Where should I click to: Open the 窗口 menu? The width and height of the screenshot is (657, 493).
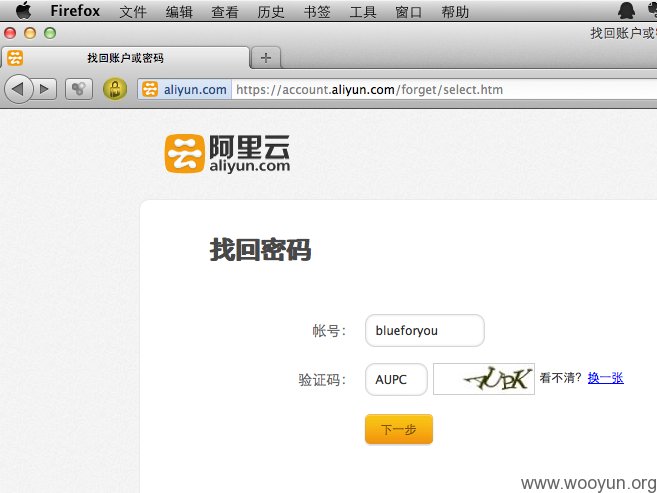pos(409,12)
